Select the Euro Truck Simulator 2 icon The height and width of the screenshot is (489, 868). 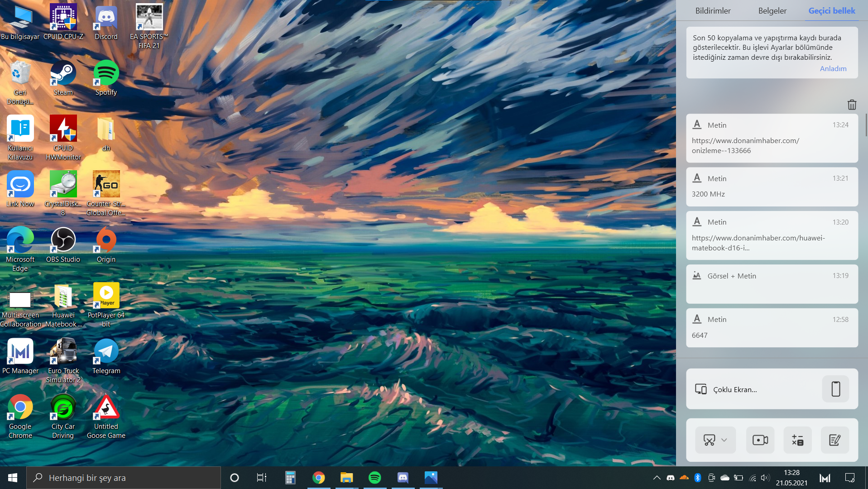click(63, 360)
